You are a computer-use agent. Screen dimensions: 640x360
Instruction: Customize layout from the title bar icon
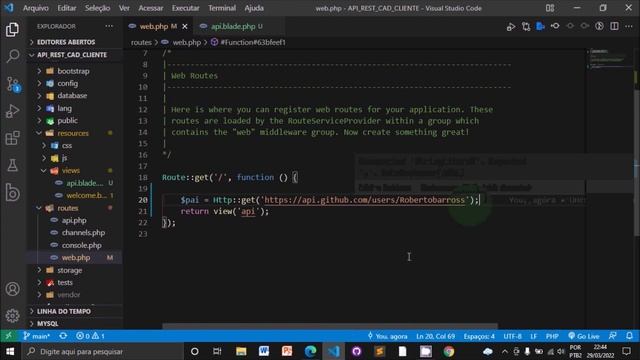pos(550,8)
